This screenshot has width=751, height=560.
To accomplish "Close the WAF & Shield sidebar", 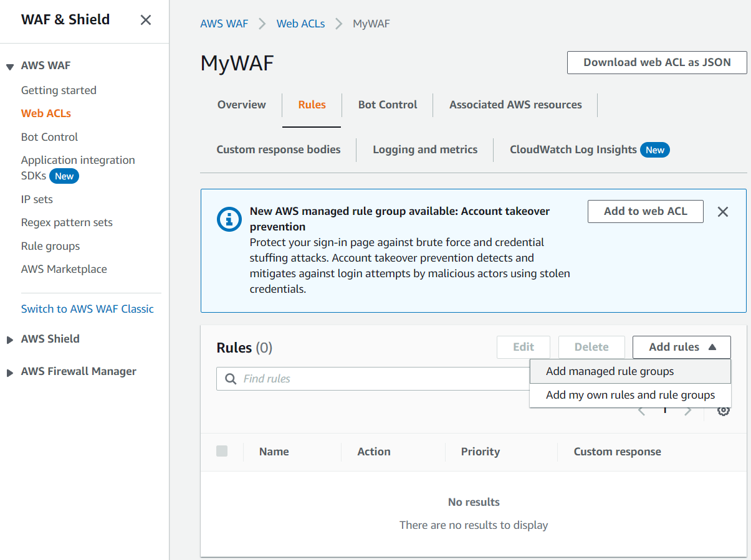I will click(146, 20).
